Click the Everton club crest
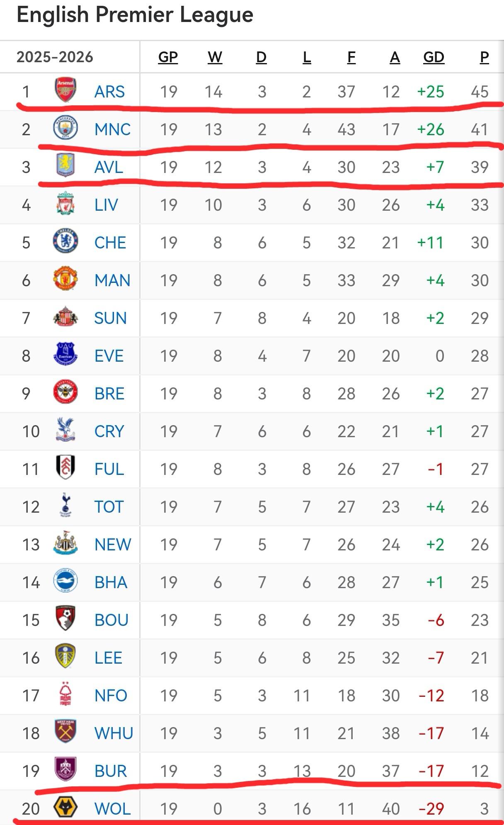Viewport: 504px width, 825px height. click(x=65, y=354)
